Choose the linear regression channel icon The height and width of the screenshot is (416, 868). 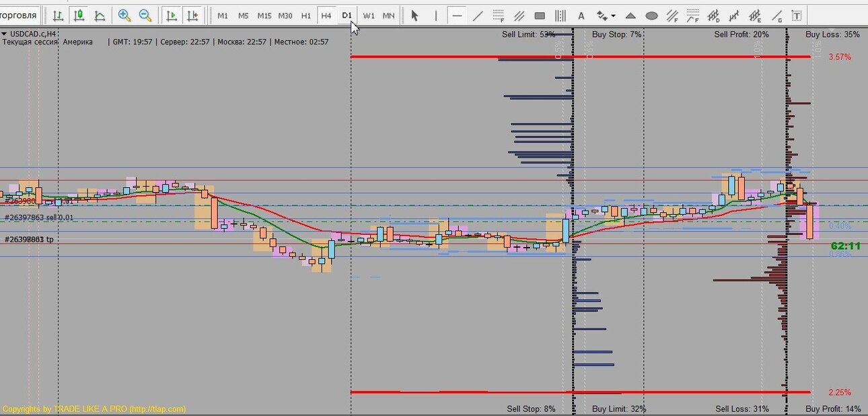[735, 15]
